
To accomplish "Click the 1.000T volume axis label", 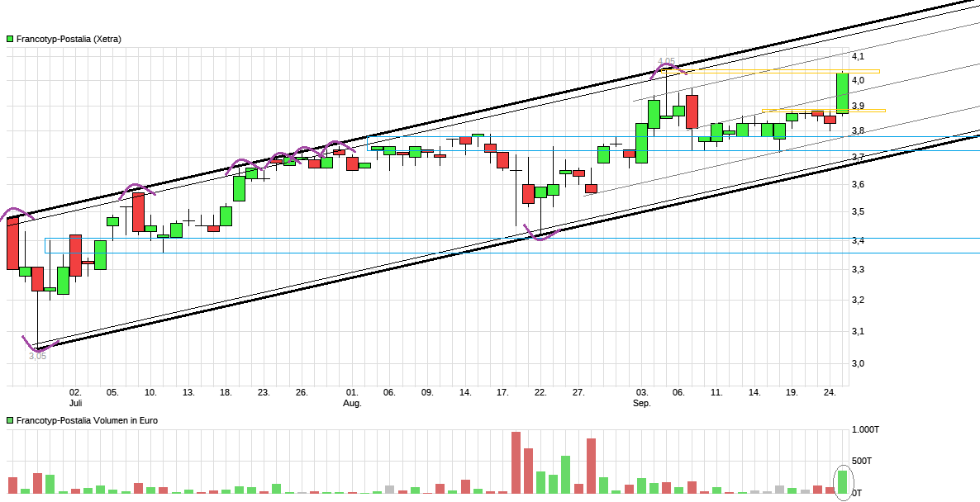I will 866,429.
